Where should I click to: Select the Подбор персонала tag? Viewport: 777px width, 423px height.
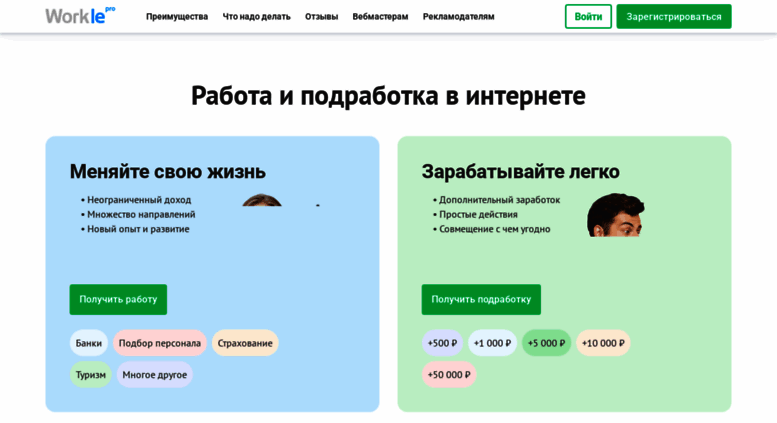pyautogui.click(x=160, y=343)
